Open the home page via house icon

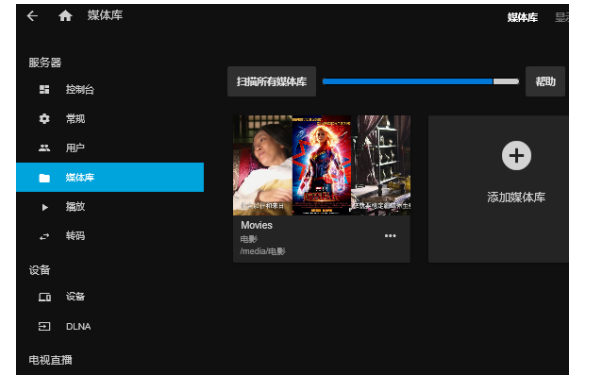point(65,16)
